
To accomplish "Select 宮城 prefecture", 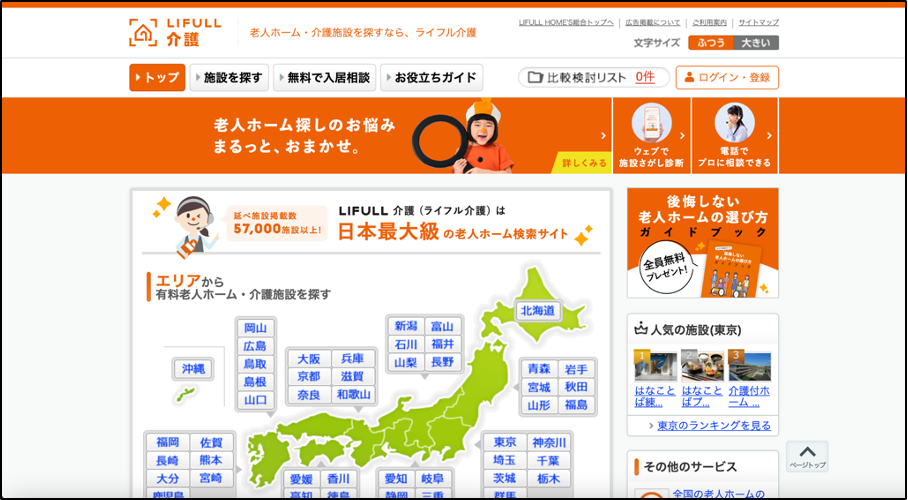I will point(539,387).
